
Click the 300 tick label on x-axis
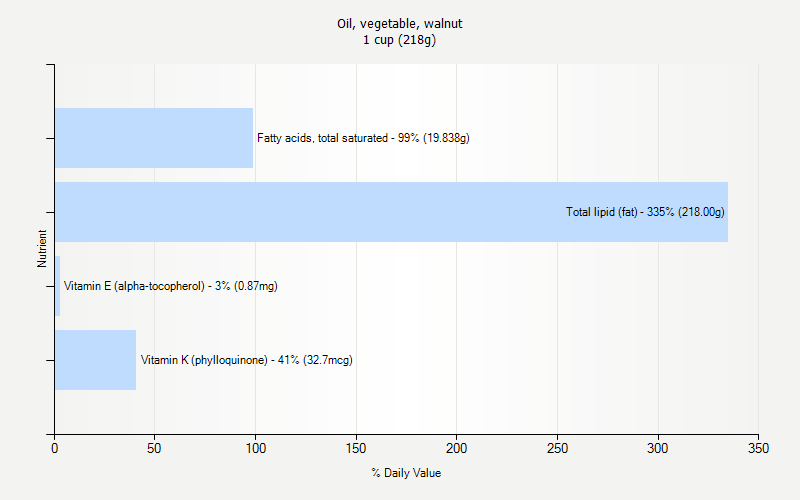pyautogui.click(x=658, y=448)
